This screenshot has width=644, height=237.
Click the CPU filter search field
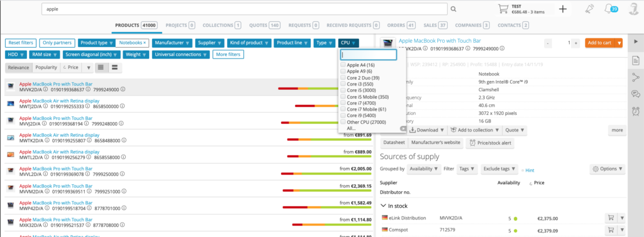[x=369, y=55]
